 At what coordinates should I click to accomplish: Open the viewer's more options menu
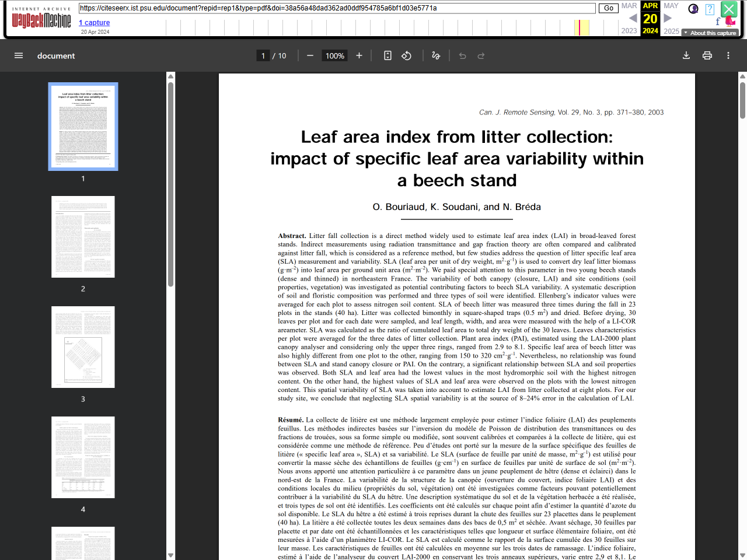(x=728, y=55)
